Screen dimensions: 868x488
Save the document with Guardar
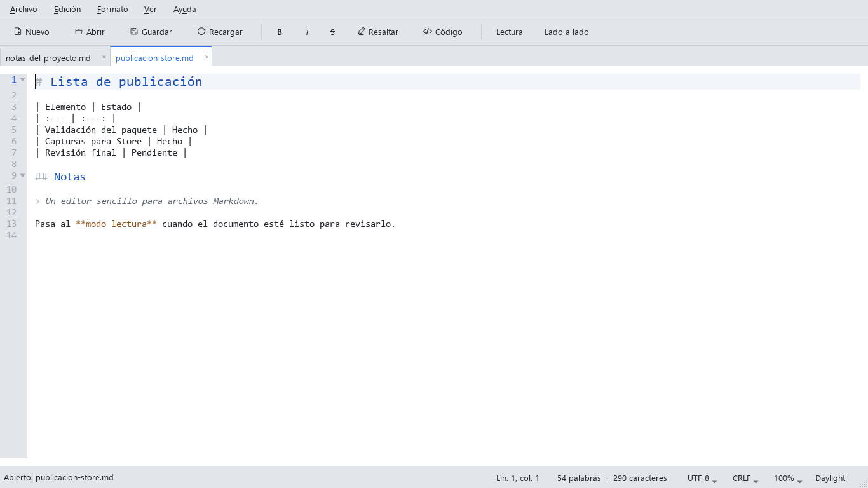(x=151, y=32)
